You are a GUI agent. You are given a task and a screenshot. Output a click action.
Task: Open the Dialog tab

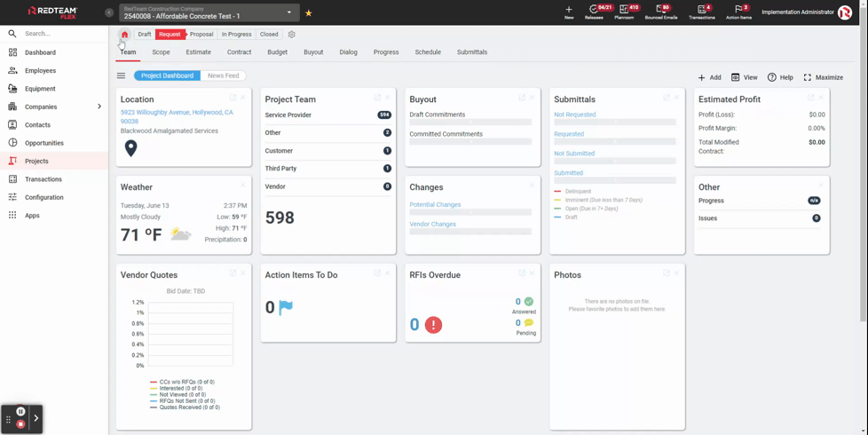tap(348, 52)
